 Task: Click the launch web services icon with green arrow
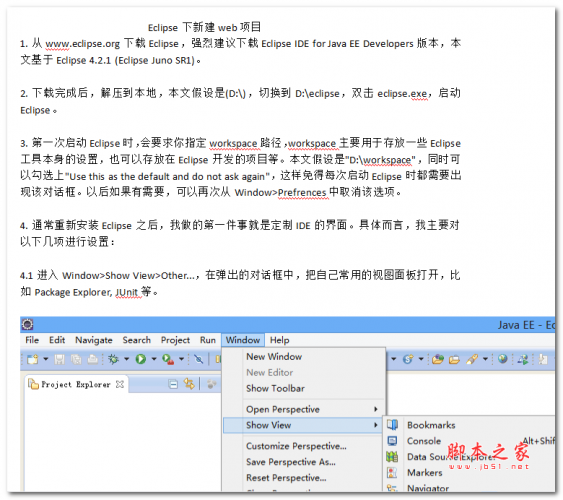tap(523, 359)
